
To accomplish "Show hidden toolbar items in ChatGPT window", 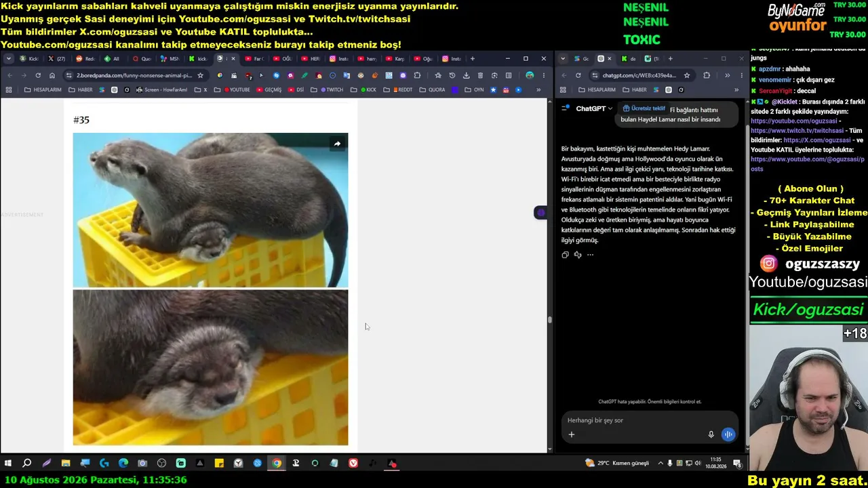I will coord(727,75).
